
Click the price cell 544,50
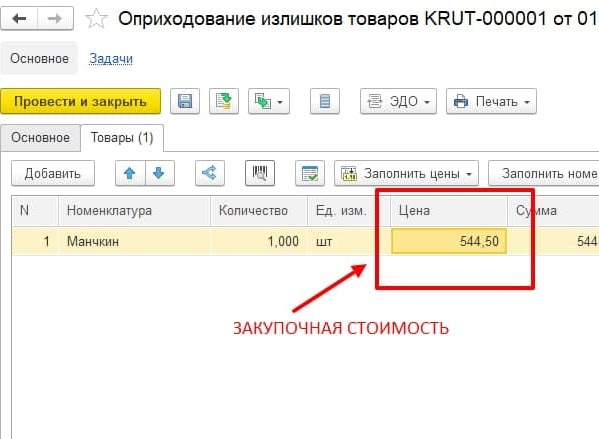click(x=449, y=241)
